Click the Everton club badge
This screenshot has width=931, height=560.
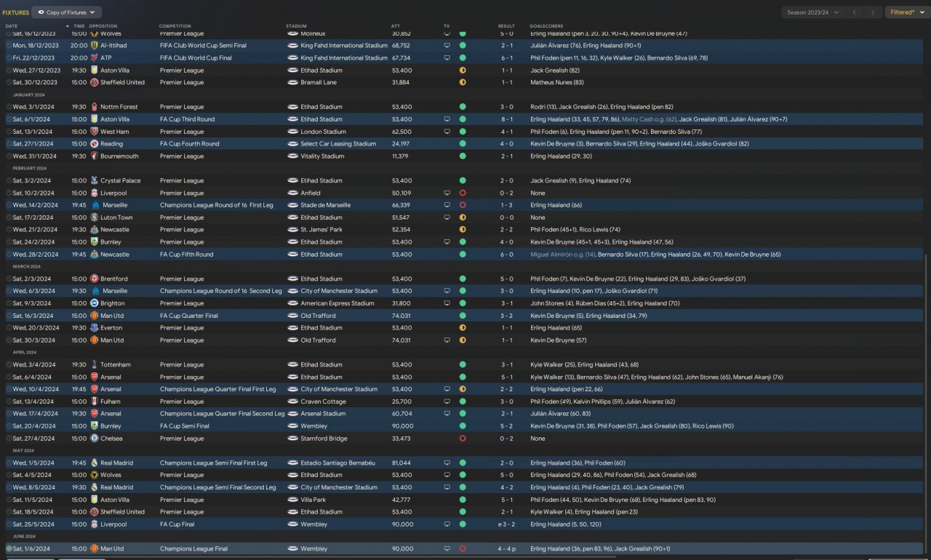[95, 328]
